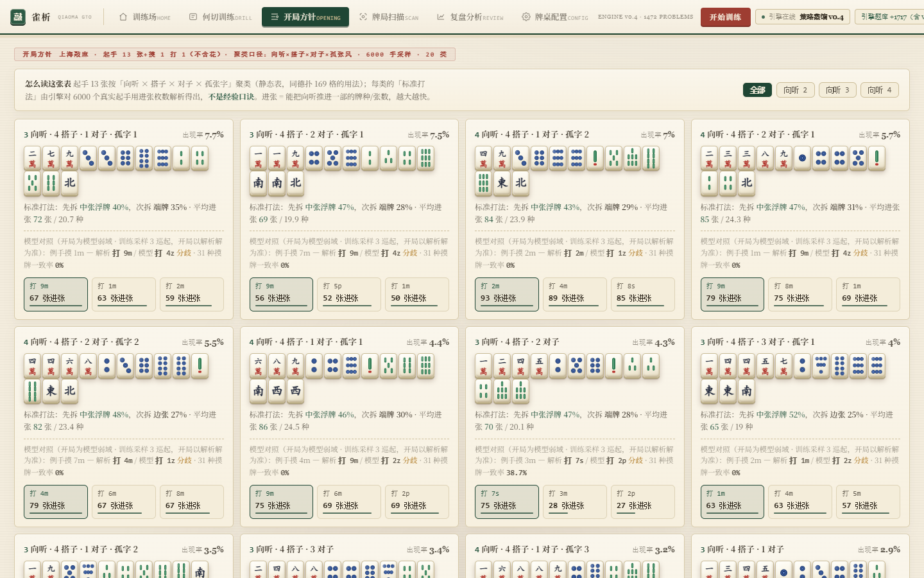The width and height of the screenshot is (924, 578).
Task: Choose 打 5p option in the 7.5% card
Action: 349,293
